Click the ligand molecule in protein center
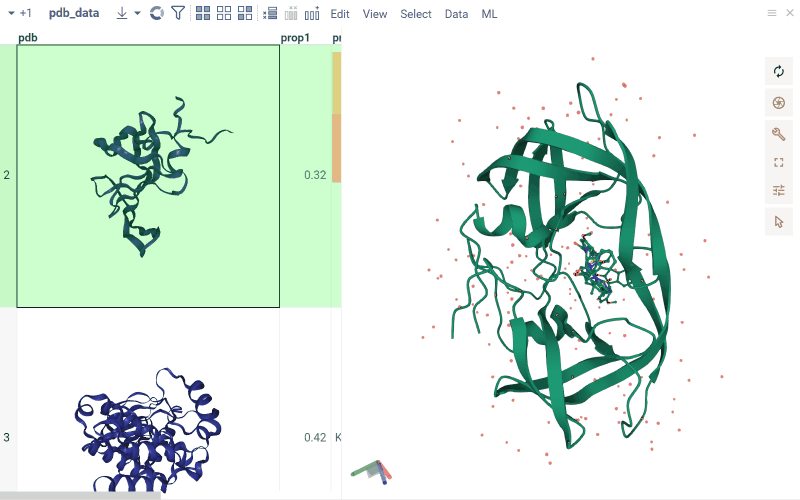Viewport: 800px width, 500px height. pyautogui.click(x=596, y=269)
